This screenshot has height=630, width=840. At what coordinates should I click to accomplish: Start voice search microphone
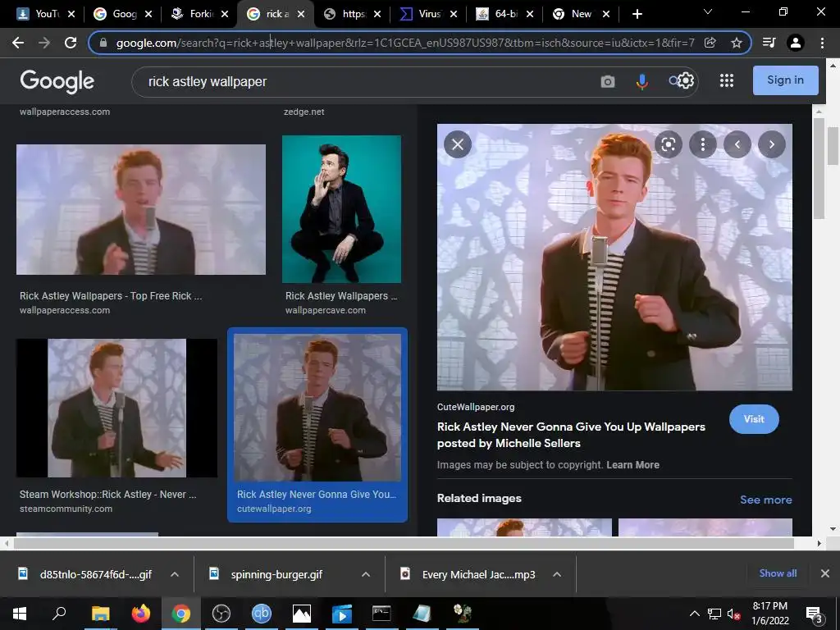(x=641, y=81)
